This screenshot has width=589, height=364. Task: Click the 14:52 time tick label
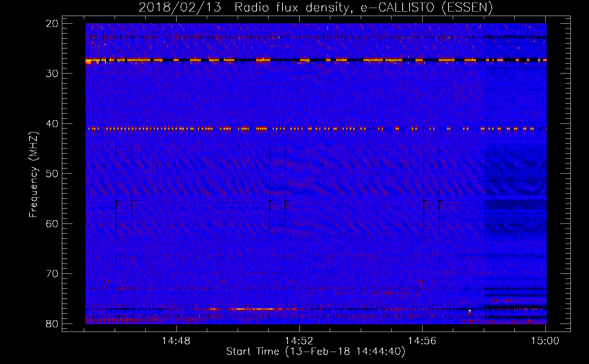pyautogui.click(x=299, y=341)
